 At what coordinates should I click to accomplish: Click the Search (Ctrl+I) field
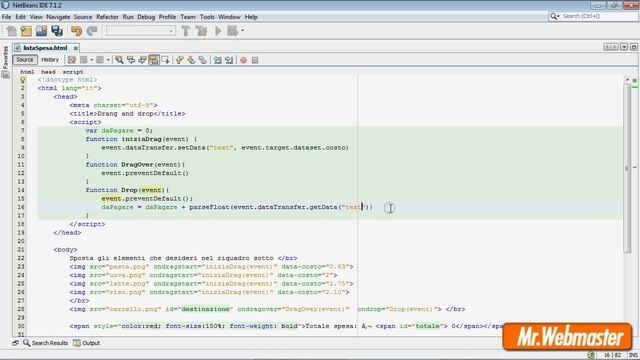(x=594, y=16)
